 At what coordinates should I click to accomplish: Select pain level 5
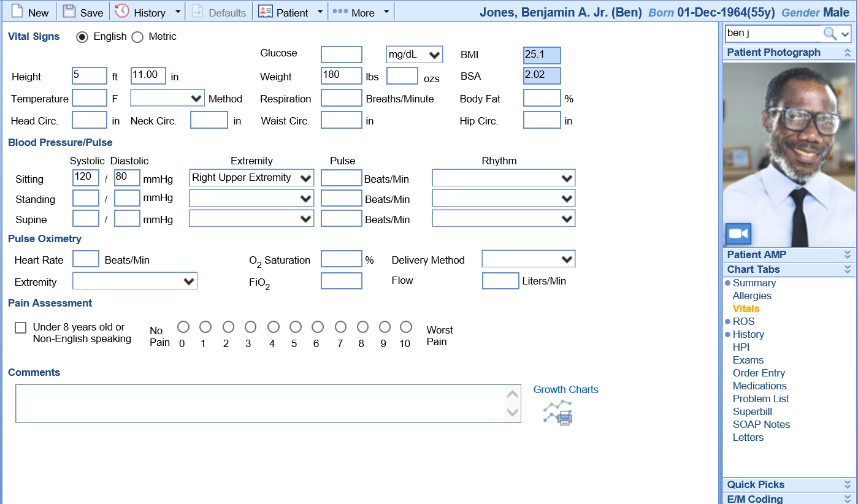296,327
